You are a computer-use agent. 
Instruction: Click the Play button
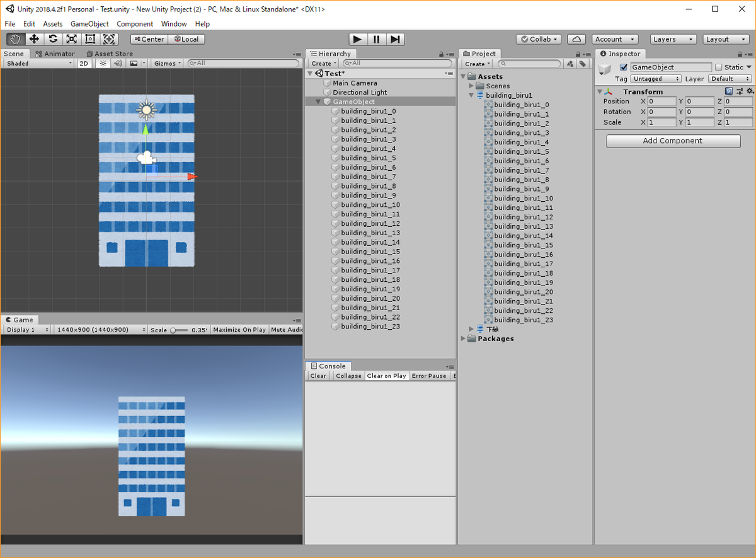(x=358, y=39)
